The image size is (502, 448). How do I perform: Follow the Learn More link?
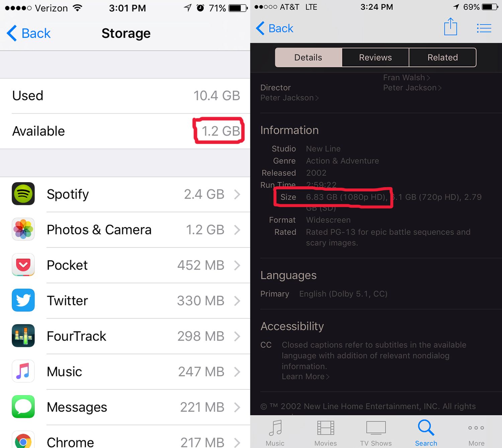306,377
